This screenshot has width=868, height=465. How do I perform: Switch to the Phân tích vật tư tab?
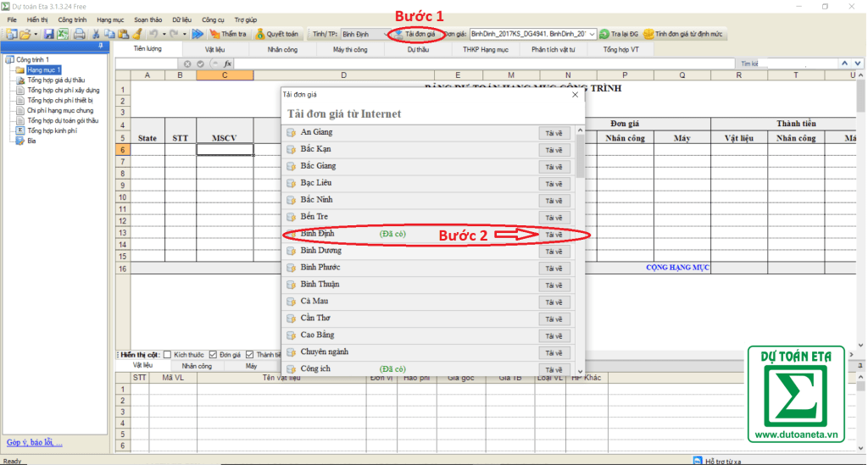click(x=553, y=50)
